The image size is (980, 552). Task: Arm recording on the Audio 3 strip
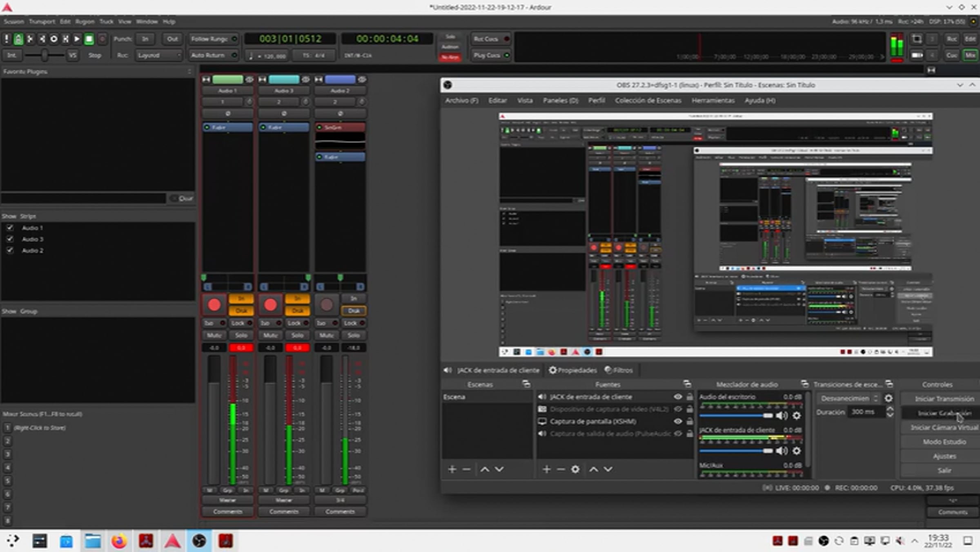click(270, 305)
